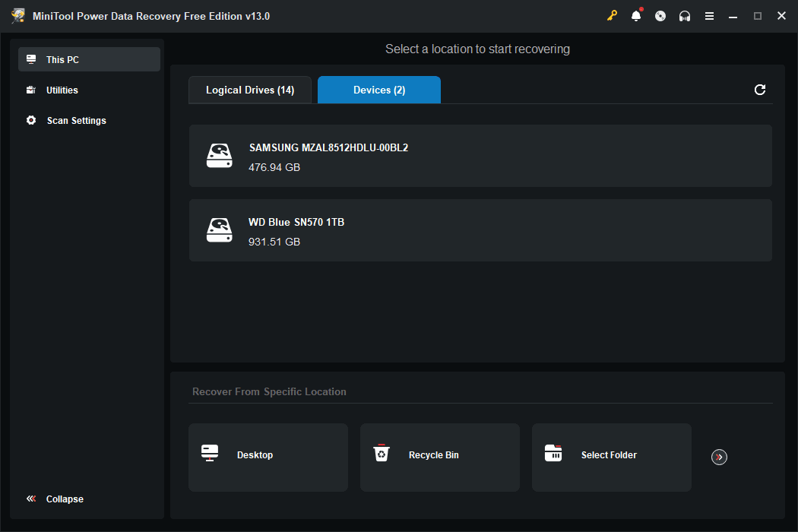Click the This PC sidebar icon

tap(31, 59)
